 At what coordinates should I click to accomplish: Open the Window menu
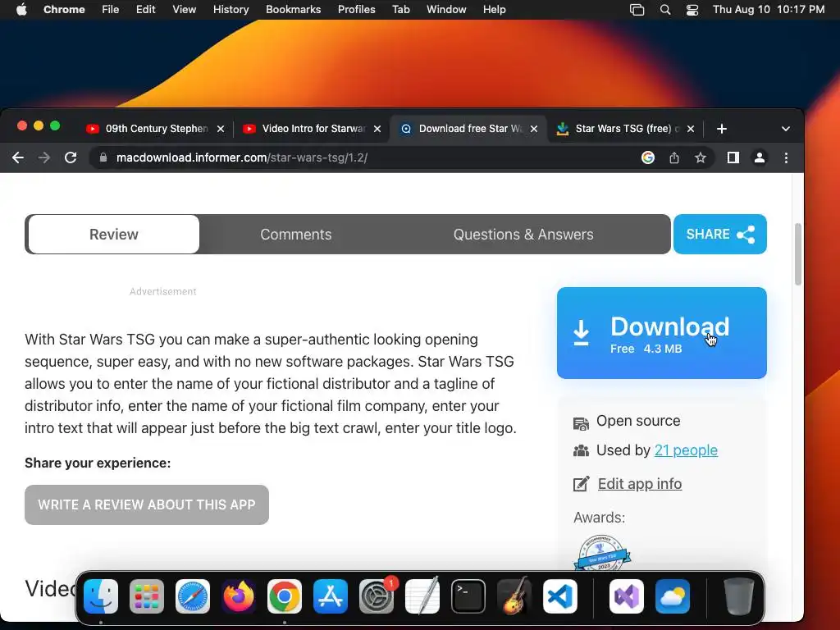[446, 9]
